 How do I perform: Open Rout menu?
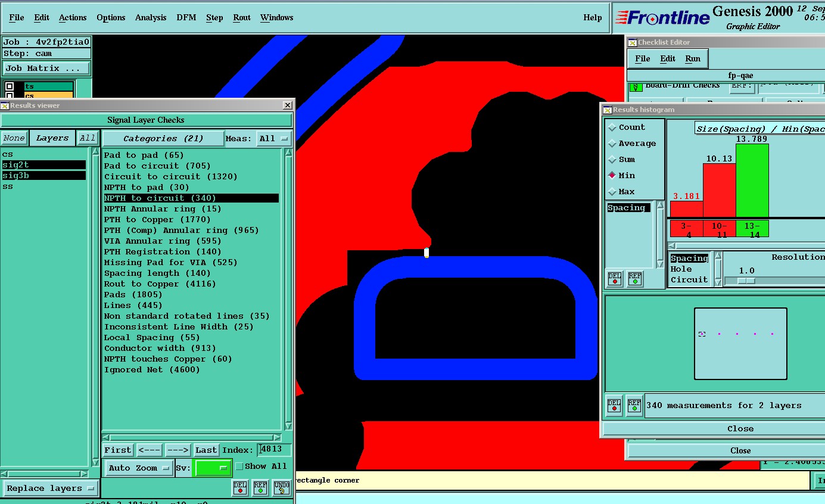(242, 17)
